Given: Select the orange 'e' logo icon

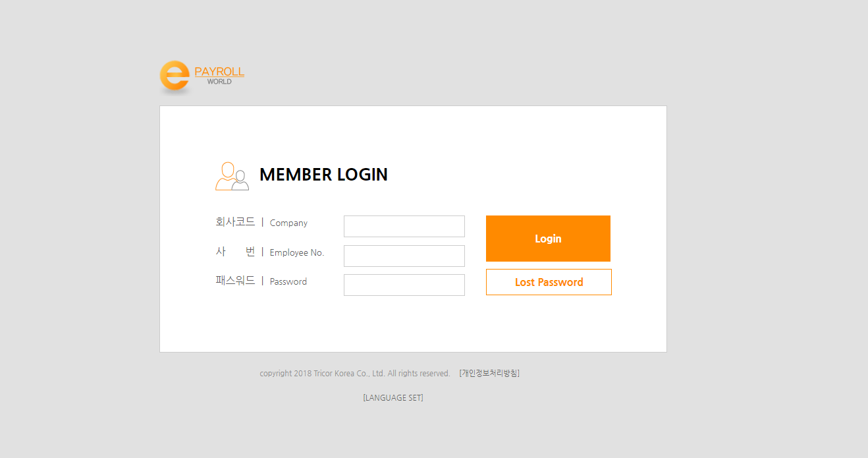Looking at the screenshot, I should (x=175, y=75).
